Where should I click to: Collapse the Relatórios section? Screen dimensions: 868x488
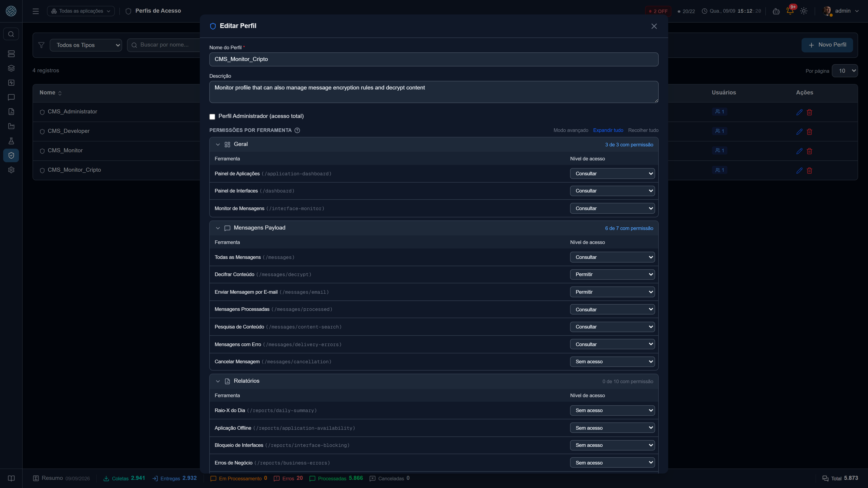coord(218,381)
